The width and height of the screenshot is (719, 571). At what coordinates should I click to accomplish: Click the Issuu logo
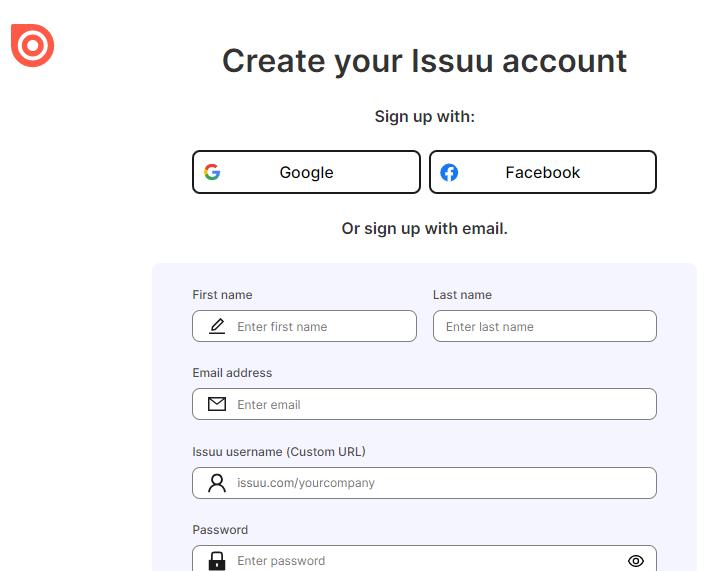click(32, 45)
